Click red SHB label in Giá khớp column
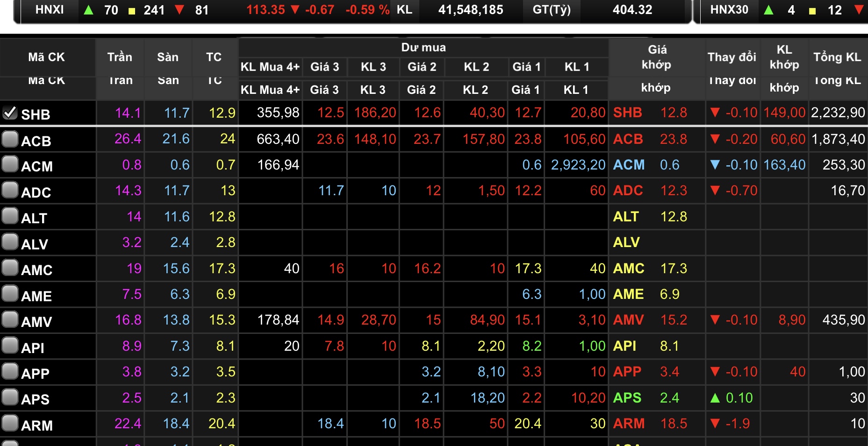Viewport: 868px width, 446px height. coord(628,113)
